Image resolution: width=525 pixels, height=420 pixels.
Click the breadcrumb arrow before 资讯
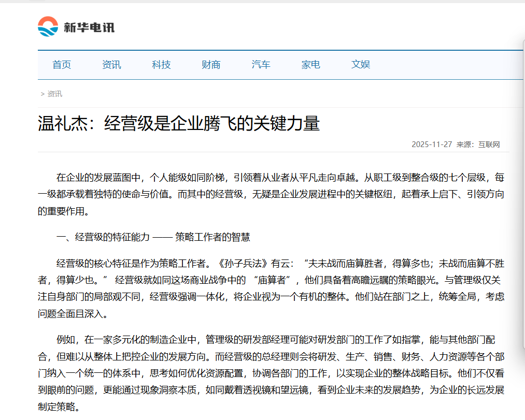tap(42, 94)
